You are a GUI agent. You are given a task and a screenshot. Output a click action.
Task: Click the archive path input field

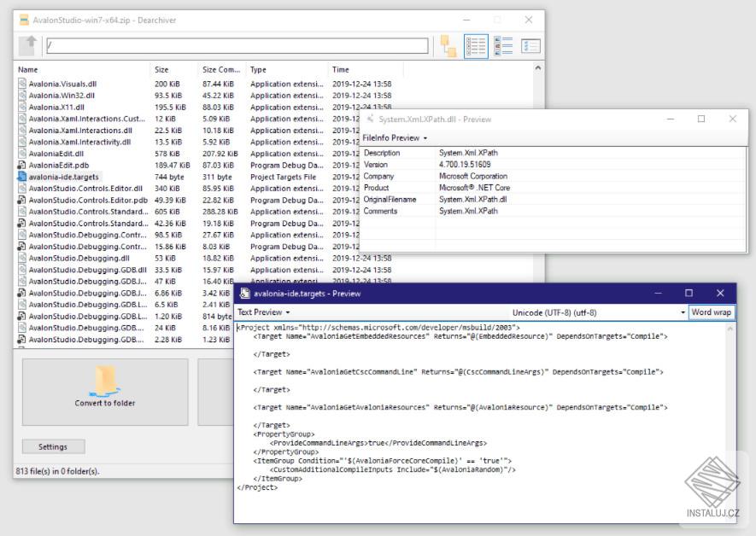tap(237, 46)
